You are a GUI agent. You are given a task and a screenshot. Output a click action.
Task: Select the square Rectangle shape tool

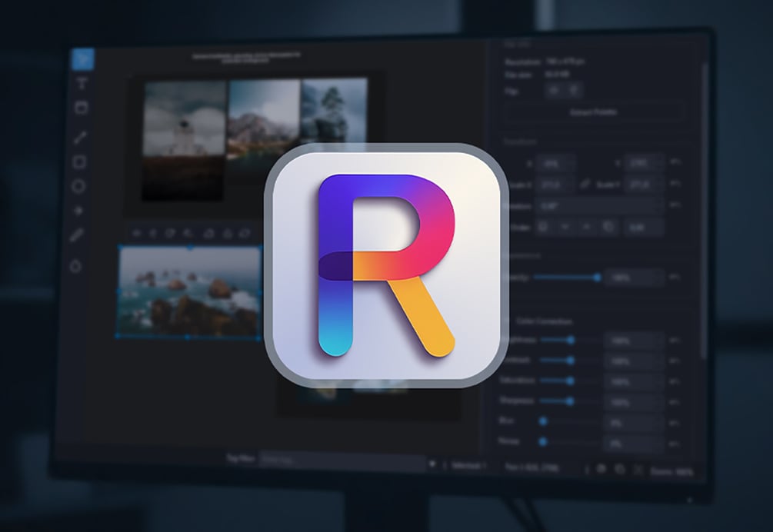click(79, 162)
